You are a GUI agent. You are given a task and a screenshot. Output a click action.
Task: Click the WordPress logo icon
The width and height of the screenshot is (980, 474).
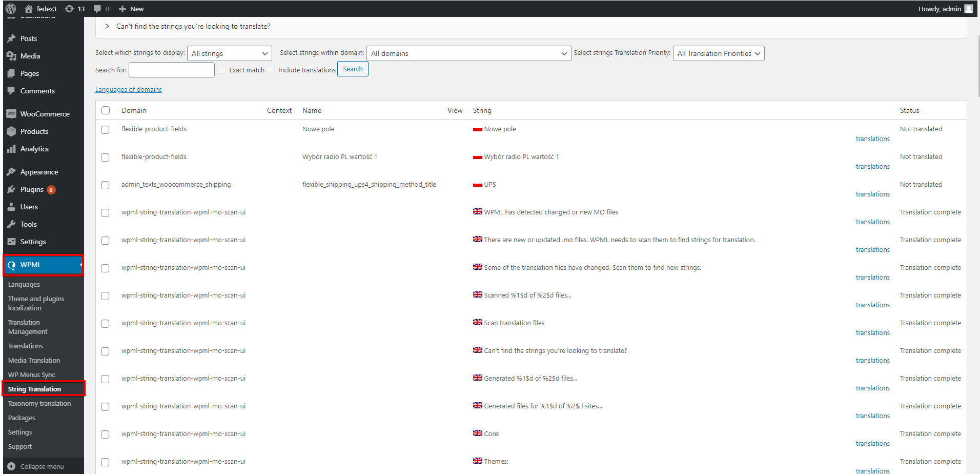click(11, 9)
